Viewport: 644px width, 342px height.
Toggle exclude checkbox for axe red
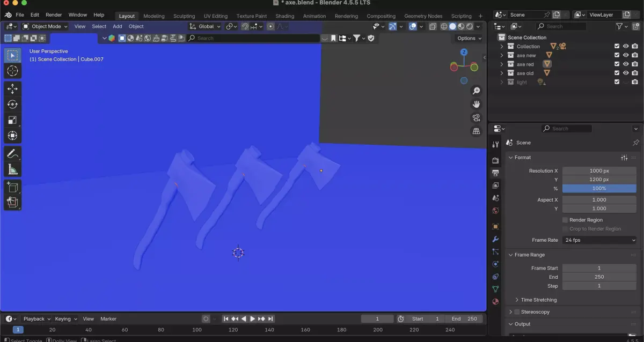[x=617, y=64]
